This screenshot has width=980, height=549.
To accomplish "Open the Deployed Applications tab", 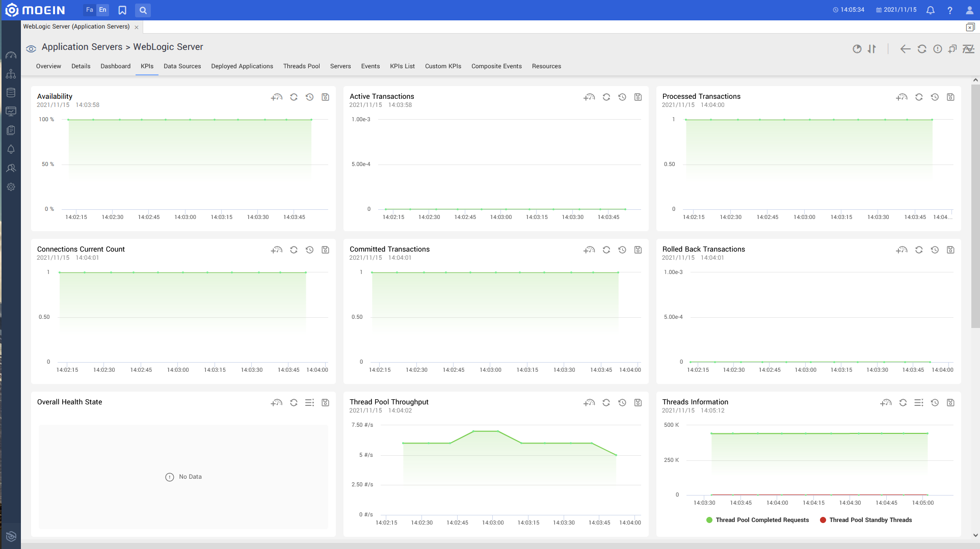I will (242, 66).
